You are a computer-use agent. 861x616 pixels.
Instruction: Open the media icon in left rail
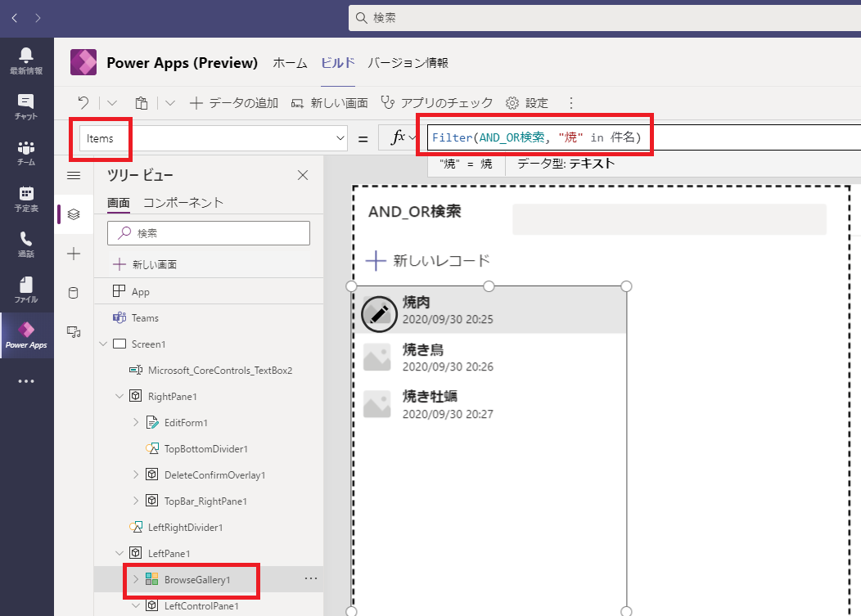74,332
